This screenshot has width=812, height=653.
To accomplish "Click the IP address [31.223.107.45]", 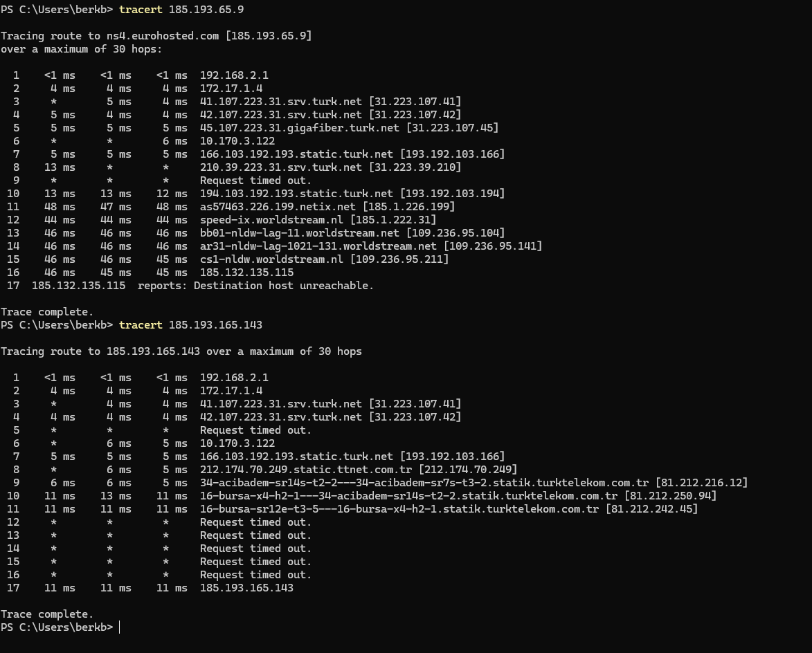I will pos(452,128).
